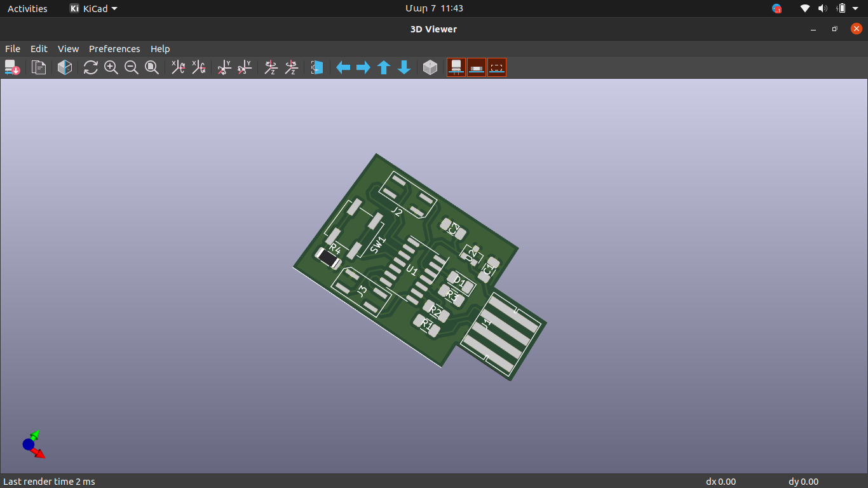This screenshot has height=488, width=868.
Task: Open the Edit menu
Action: pos(39,49)
